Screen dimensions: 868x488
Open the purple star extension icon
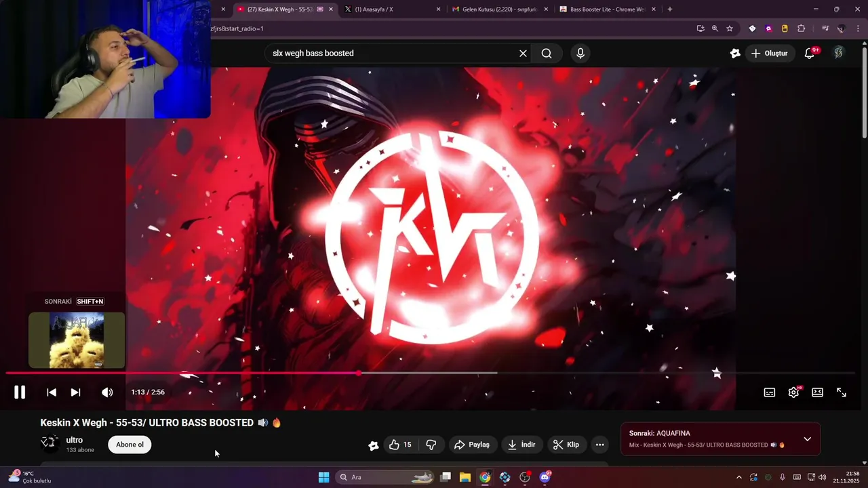pyautogui.click(x=768, y=28)
